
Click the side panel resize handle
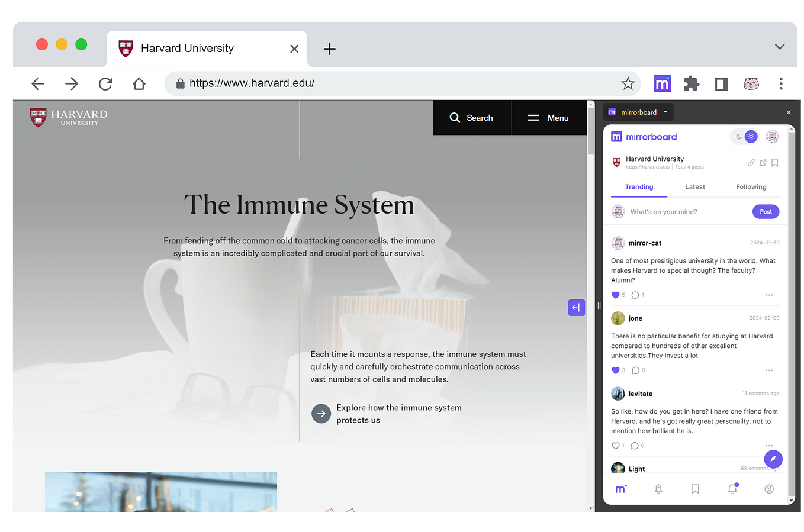coord(599,306)
